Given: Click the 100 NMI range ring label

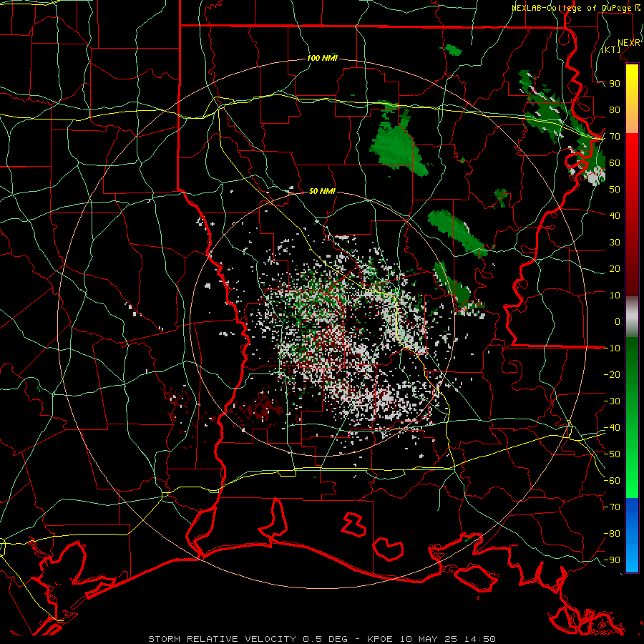Looking at the screenshot, I should (x=322, y=58).
